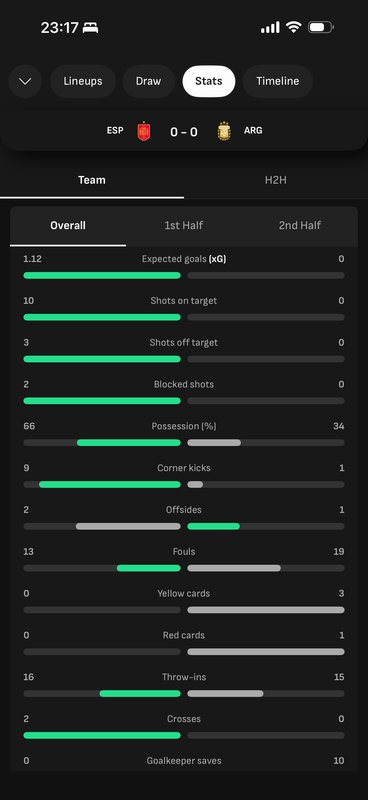The height and width of the screenshot is (800, 368).
Task: Select the Team section tab
Action: pyautogui.click(x=92, y=180)
